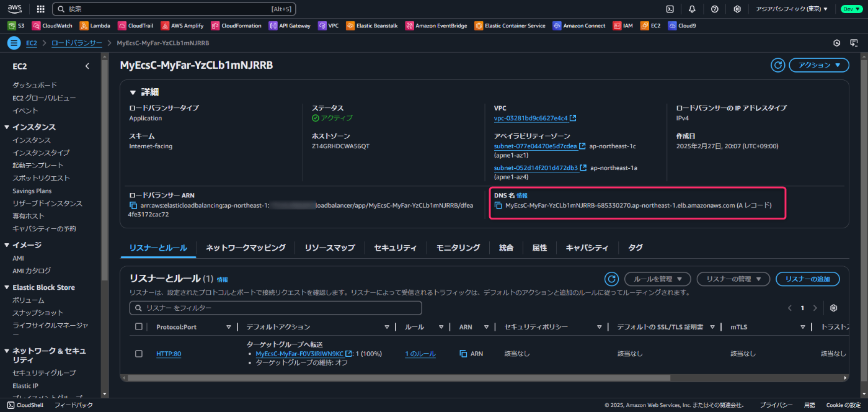Open Elastic Container Service shortcut
The width and height of the screenshot is (868, 412).
pos(510,26)
